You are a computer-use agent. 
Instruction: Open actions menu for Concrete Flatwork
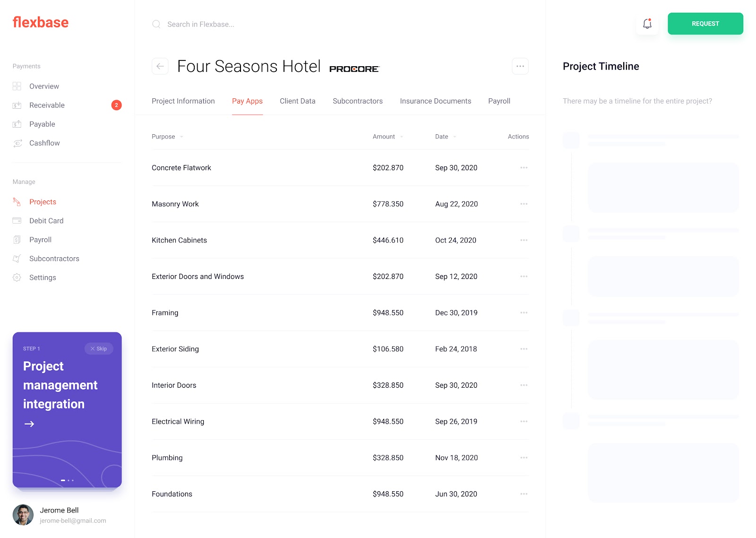pos(524,168)
